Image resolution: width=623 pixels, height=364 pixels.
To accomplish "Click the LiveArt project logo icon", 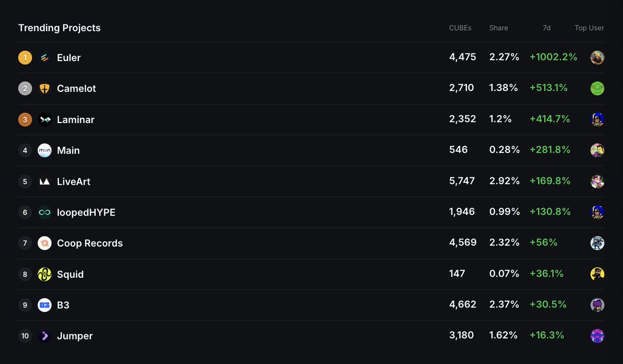I will 45,182.
